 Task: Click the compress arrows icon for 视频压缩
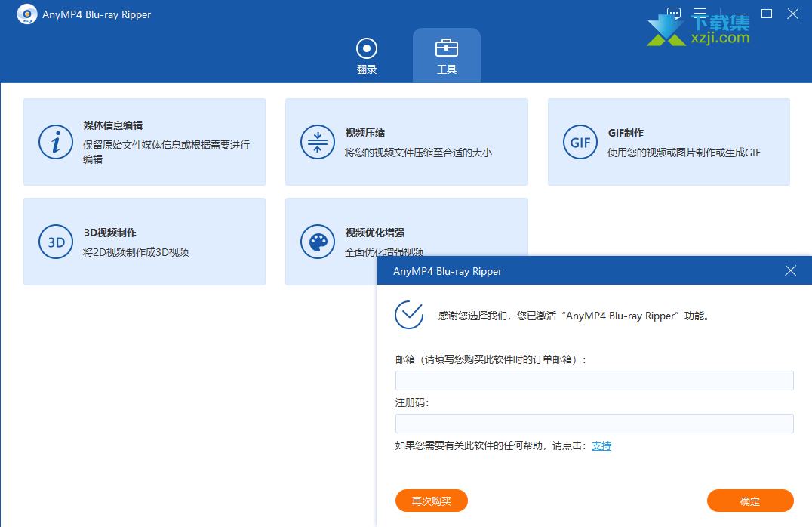pos(318,142)
